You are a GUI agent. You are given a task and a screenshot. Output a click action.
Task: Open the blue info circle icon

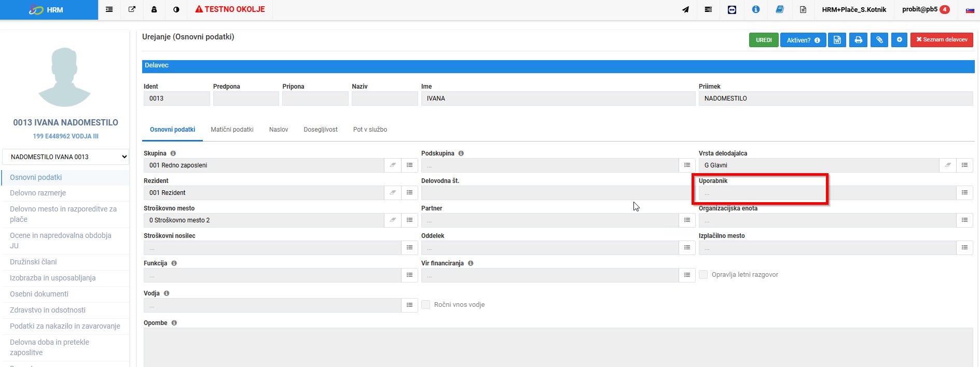tap(756, 9)
